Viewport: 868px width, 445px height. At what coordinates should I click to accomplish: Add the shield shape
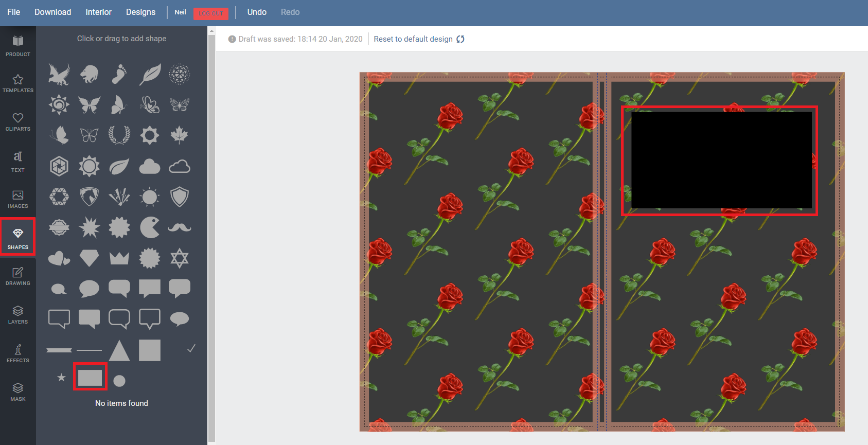[180, 197]
